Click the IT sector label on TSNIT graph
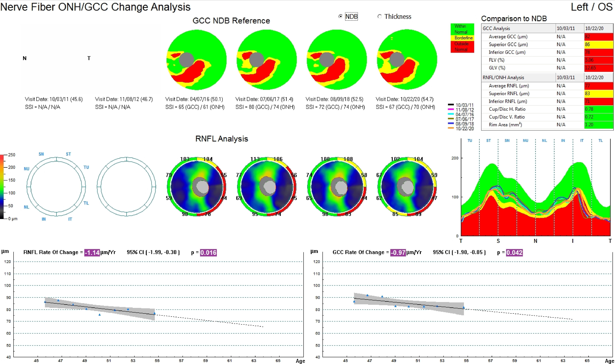Viewport: 615px width, 364px height. [x=582, y=140]
